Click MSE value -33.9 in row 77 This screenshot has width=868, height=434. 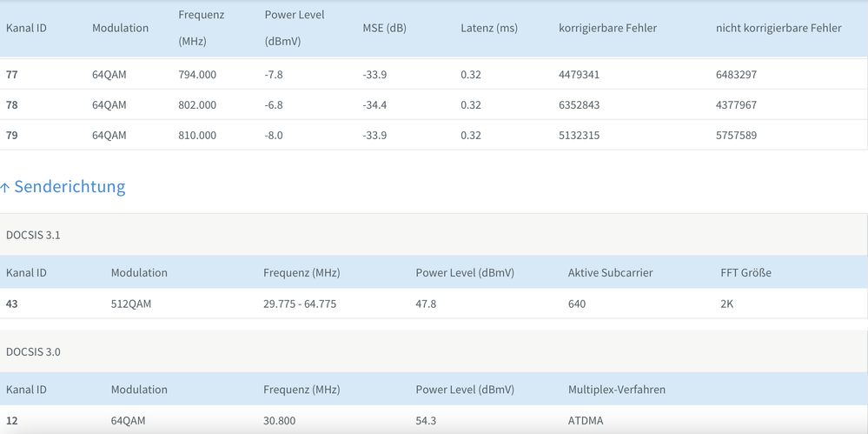374,74
